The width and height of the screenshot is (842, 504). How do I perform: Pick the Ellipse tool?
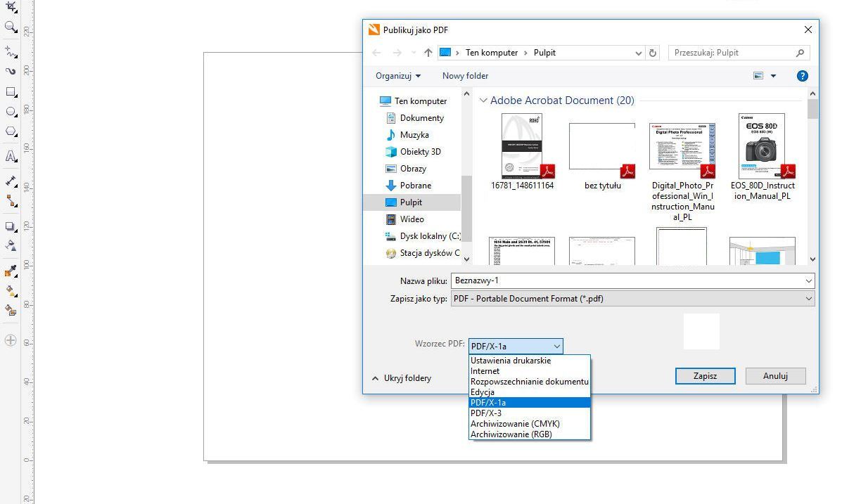[11, 112]
